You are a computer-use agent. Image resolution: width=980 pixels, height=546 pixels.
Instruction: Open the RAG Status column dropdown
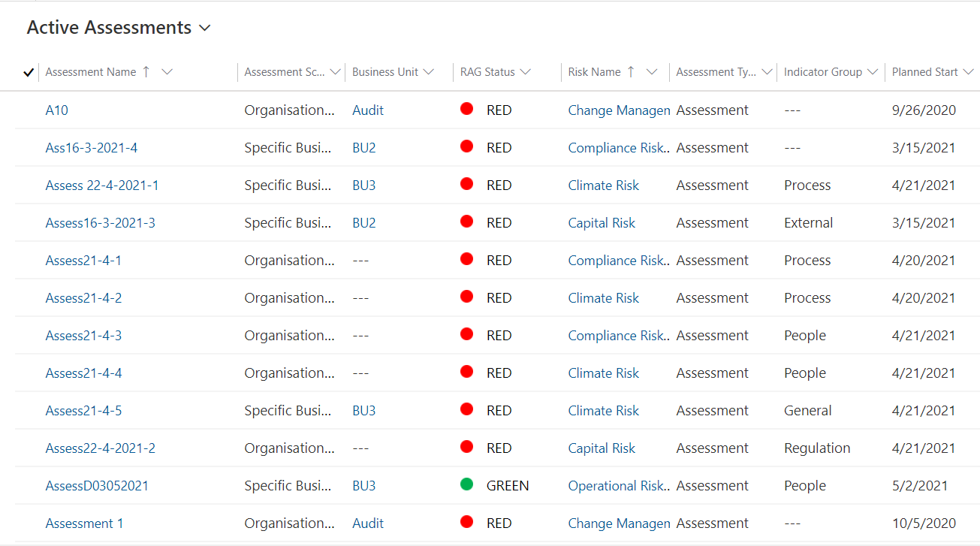(525, 72)
